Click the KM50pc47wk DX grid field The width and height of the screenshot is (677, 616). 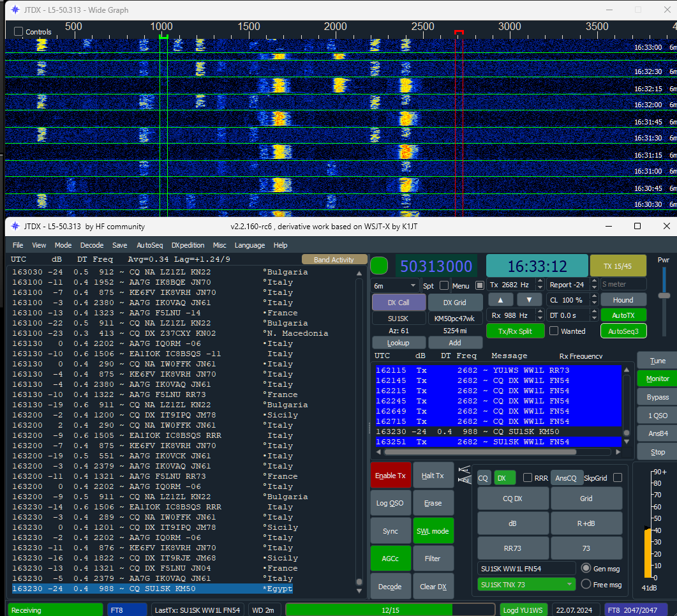point(454,319)
